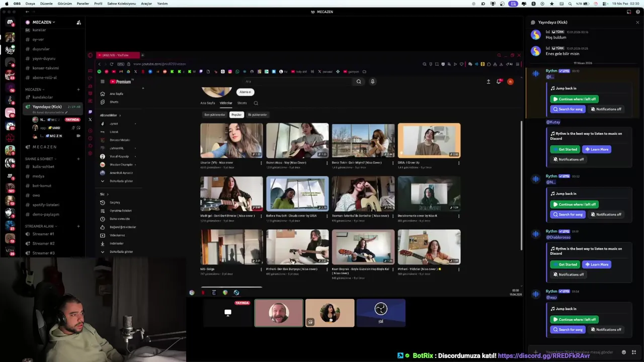The width and height of the screenshot is (644, 362).
Task: Open Sezen Aksu - Vay (Nisa Cover) thumbnail
Action: pos(297,141)
